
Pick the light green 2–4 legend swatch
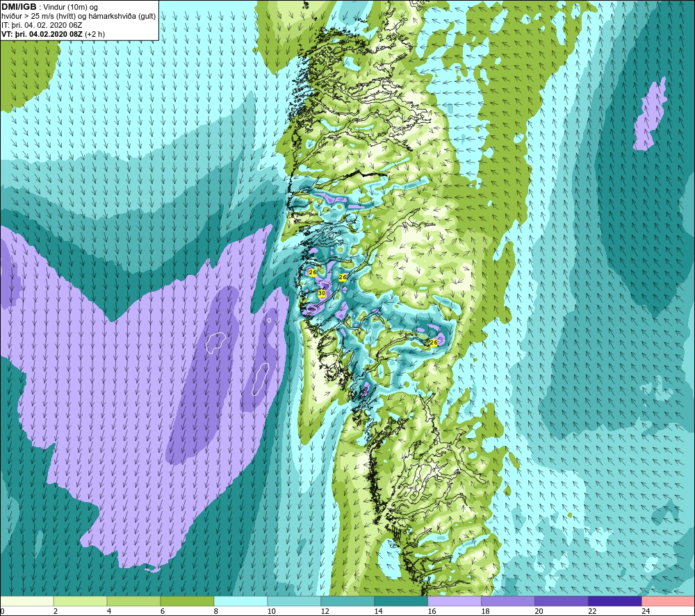(x=80, y=601)
